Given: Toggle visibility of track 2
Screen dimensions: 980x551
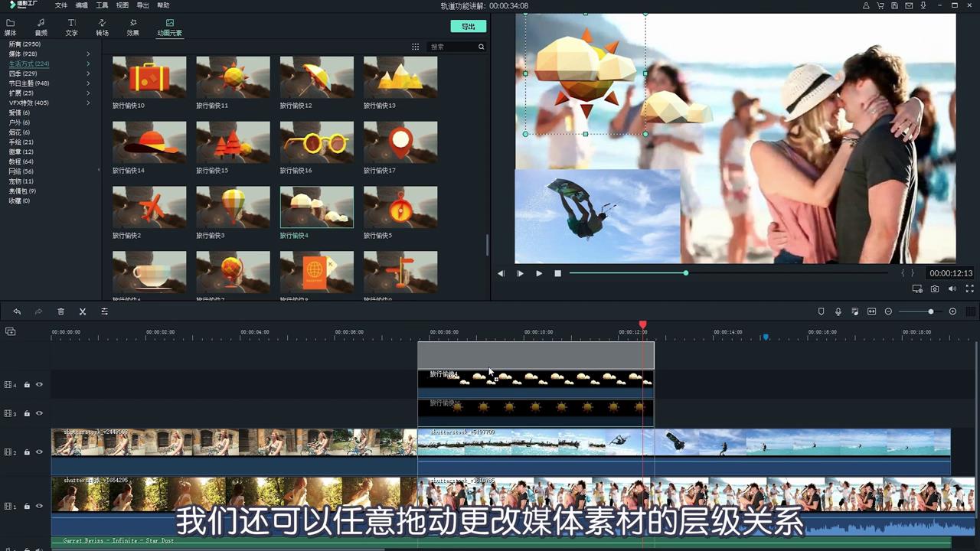Looking at the screenshot, I should pyautogui.click(x=39, y=452).
